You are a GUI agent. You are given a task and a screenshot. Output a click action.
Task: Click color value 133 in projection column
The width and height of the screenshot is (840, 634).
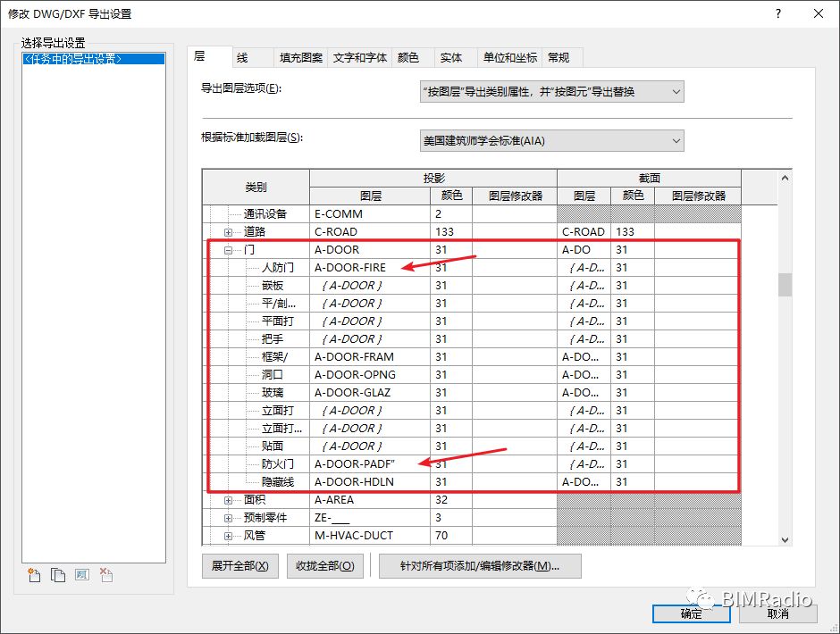(451, 232)
